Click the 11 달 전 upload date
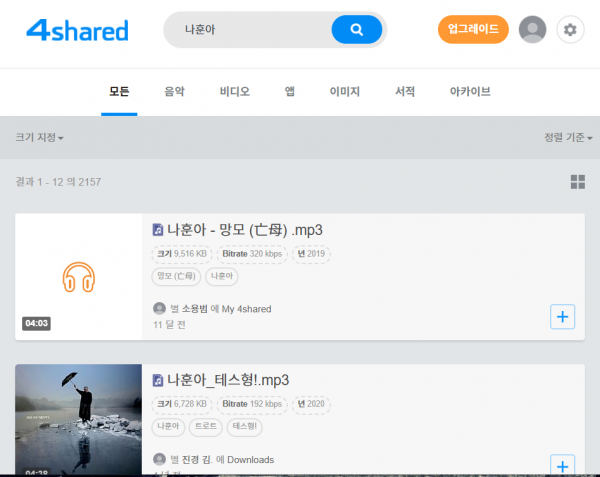600x477 pixels. tap(170, 325)
